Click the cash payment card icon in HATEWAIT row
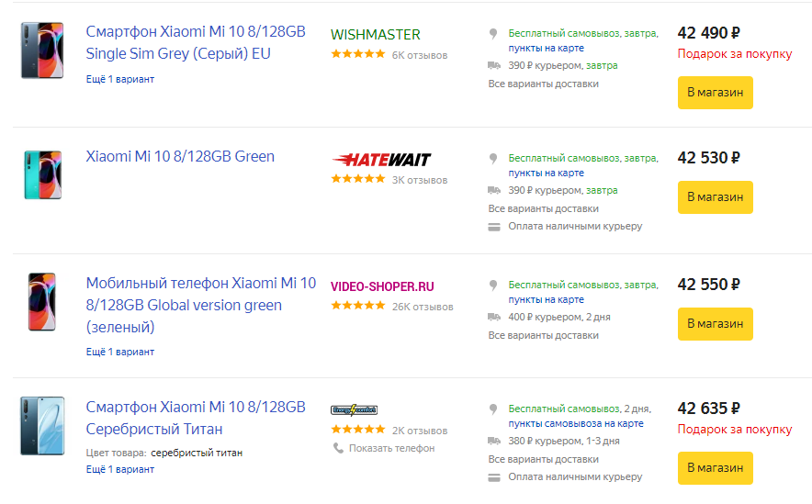Viewport: 812px width, 504px height. point(494,227)
